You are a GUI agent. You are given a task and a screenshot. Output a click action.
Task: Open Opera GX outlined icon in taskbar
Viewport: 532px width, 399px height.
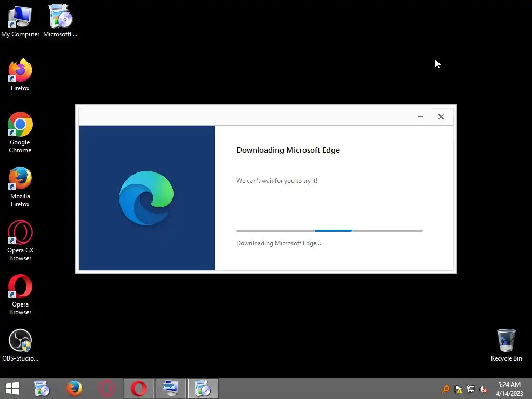tap(106, 389)
